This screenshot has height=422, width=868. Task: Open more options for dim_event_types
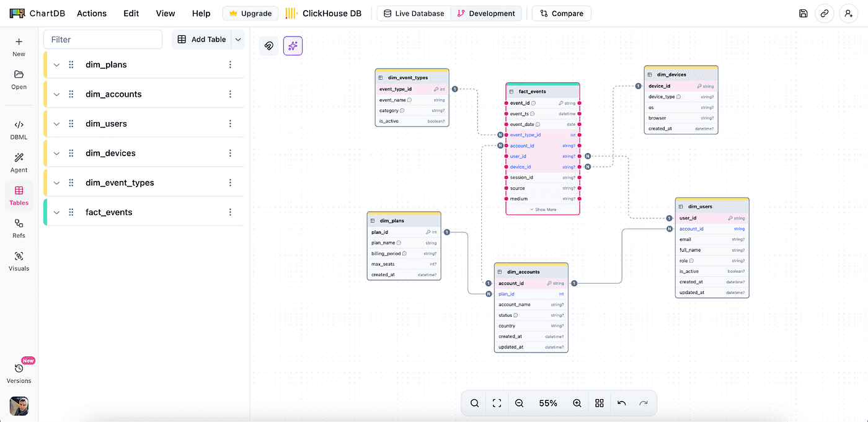coord(230,183)
